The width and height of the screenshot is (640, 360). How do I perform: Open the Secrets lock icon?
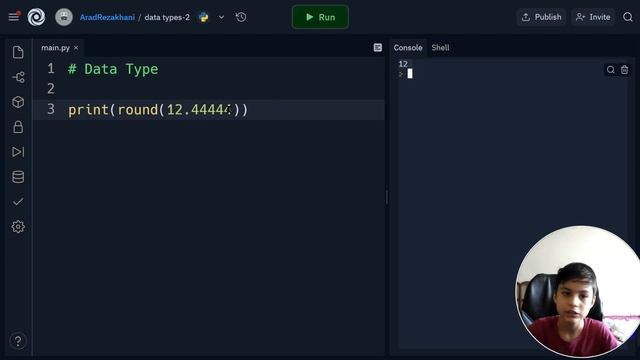coord(18,127)
